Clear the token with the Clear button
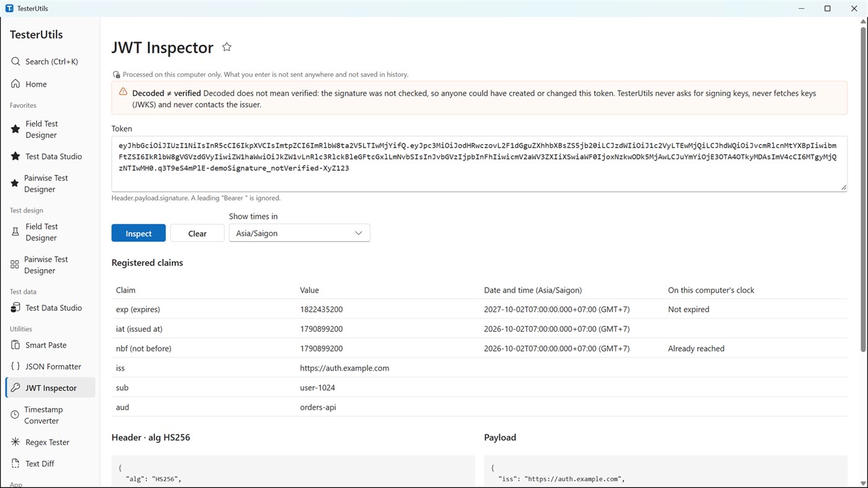Screen dimensions: 868x488 tap(197, 233)
